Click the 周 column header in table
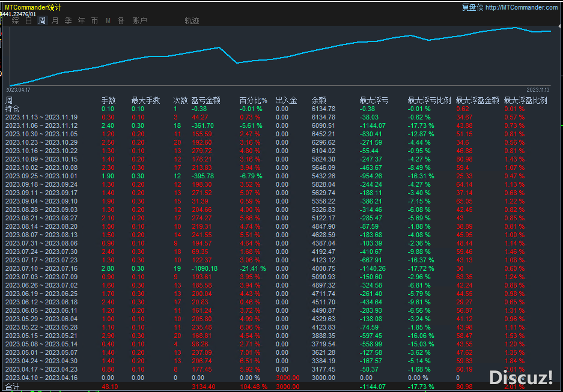 pos(9,100)
